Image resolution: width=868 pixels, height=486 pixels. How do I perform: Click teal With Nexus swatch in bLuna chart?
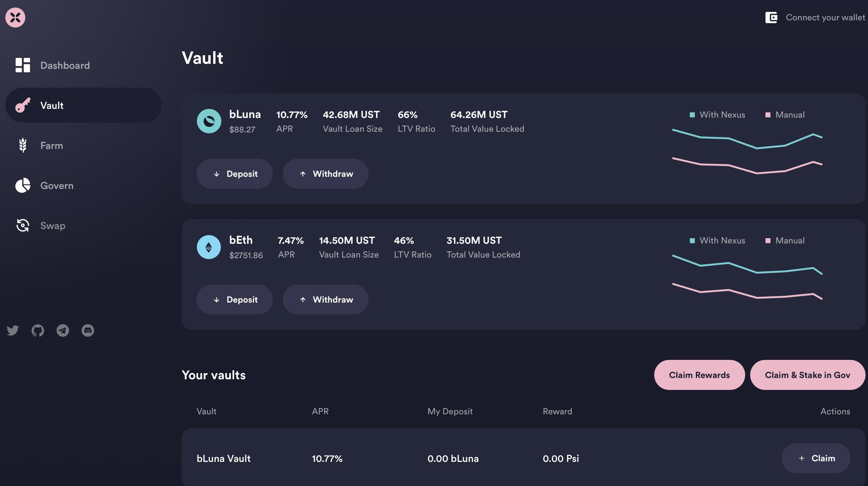(x=692, y=115)
